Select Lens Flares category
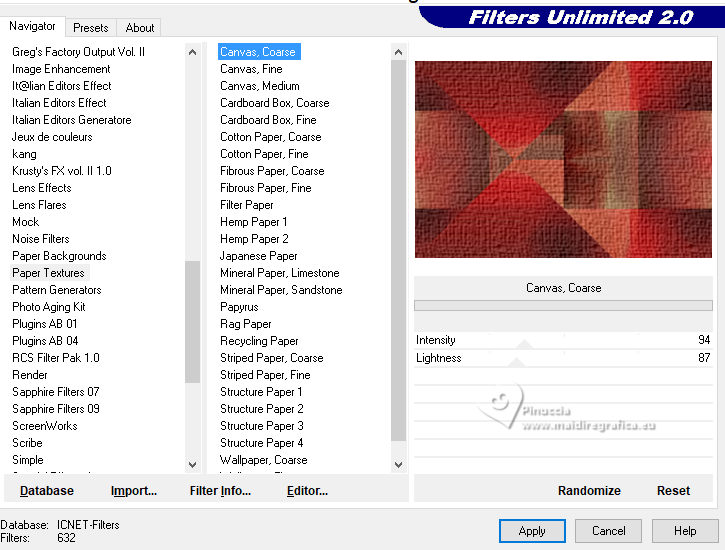The image size is (725, 550). tap(39, 205)
